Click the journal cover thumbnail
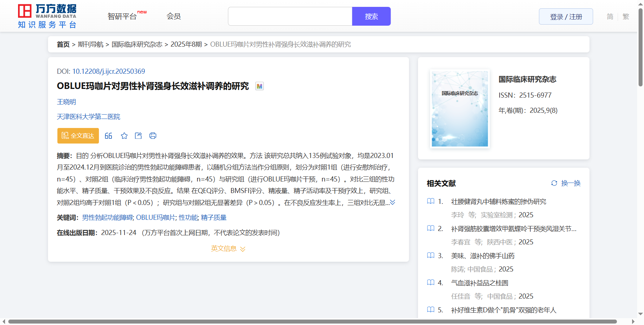Image resolution: width=644 pixels, height=325 pixels. 460,109
